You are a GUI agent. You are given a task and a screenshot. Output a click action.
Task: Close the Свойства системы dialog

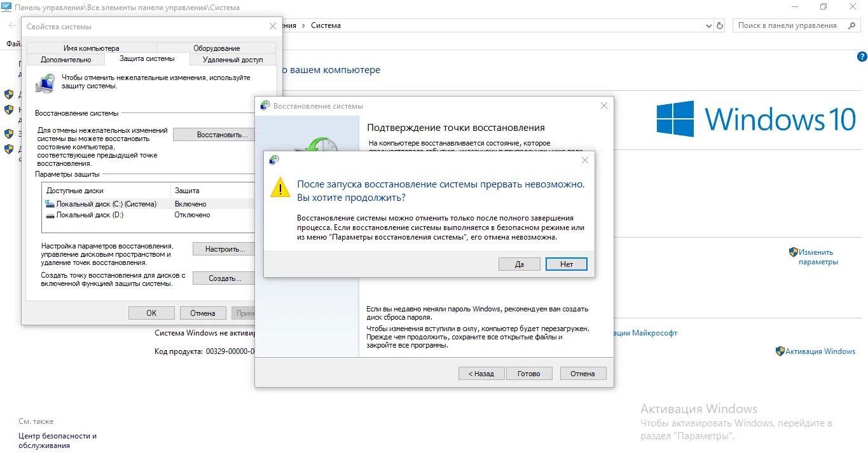273,27
